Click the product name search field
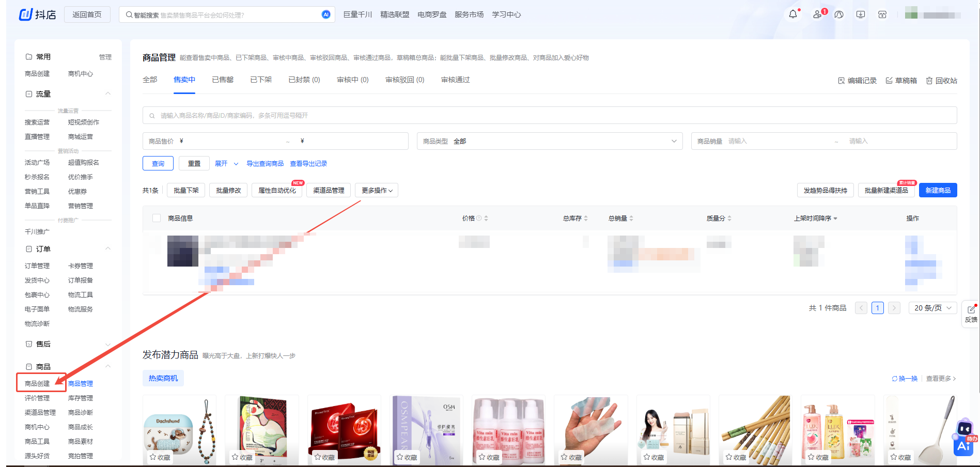The image size is (980, 467). tap(549, 115)
